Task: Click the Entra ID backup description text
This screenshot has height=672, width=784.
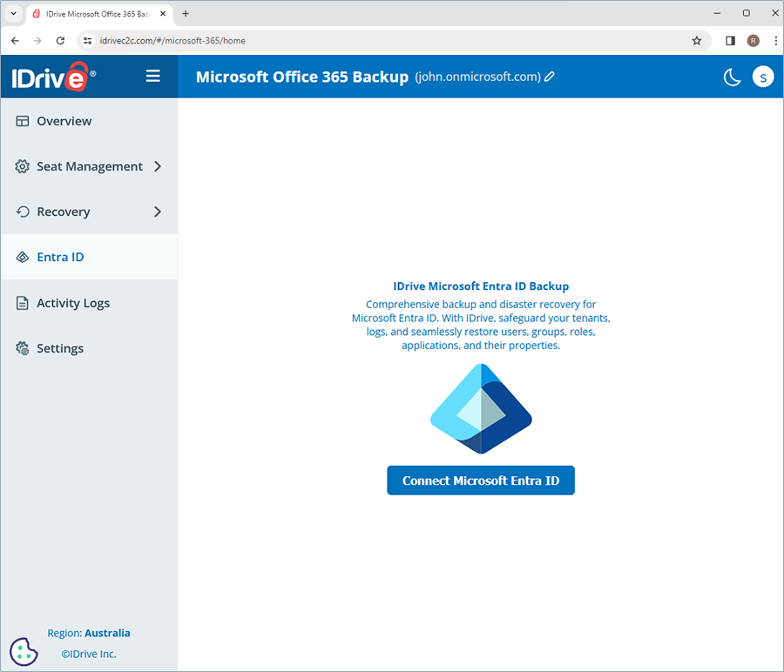Action: tap(481, 325)
